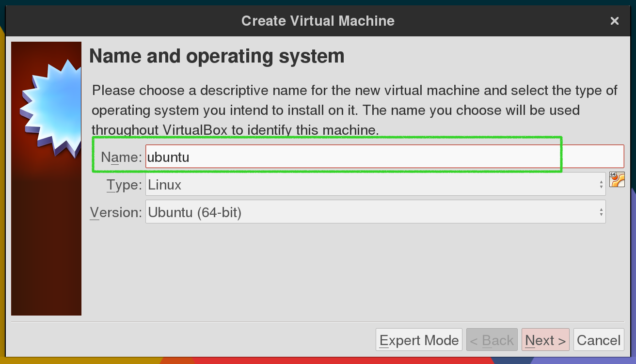Click the Type label
Screen dimensions: 636x364
125,185
